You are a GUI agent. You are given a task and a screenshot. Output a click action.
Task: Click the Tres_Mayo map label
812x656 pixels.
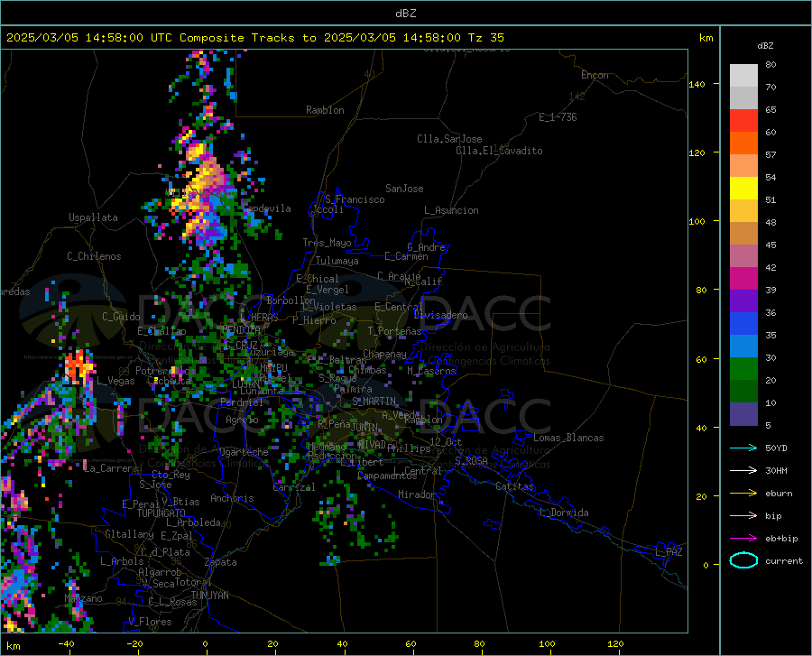pos(327,243)
